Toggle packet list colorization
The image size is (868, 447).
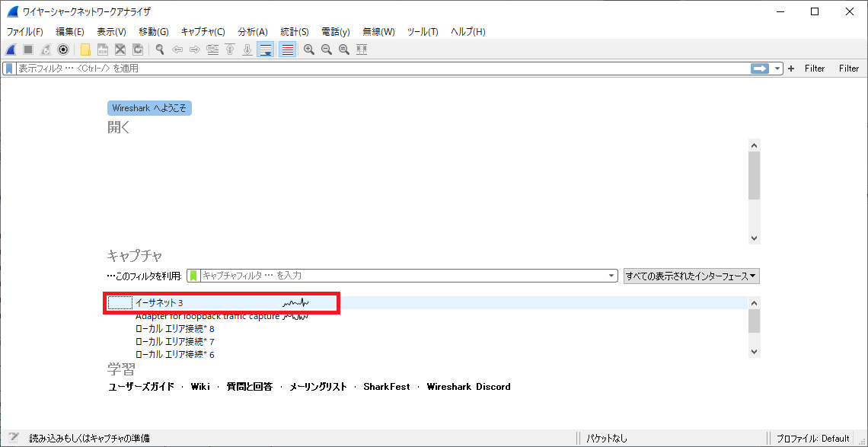pos(287,49)
